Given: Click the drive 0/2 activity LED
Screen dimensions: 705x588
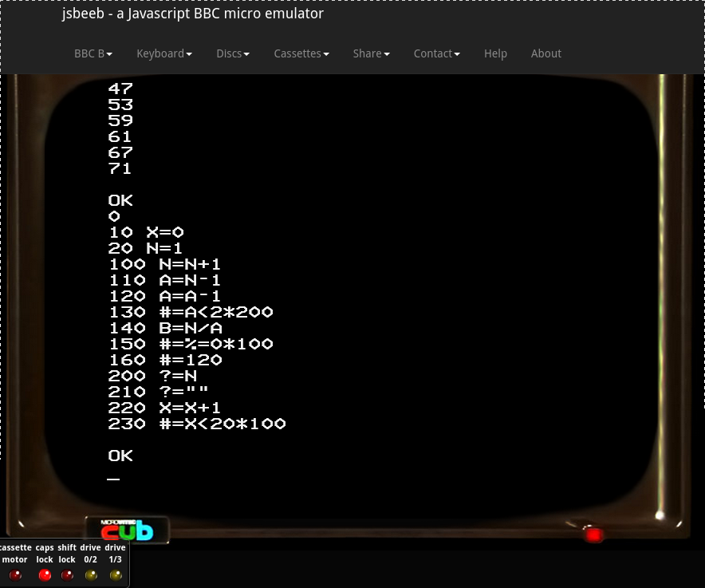Looking at the screenshot, I should pyautogui.click(x=91, y=574).
